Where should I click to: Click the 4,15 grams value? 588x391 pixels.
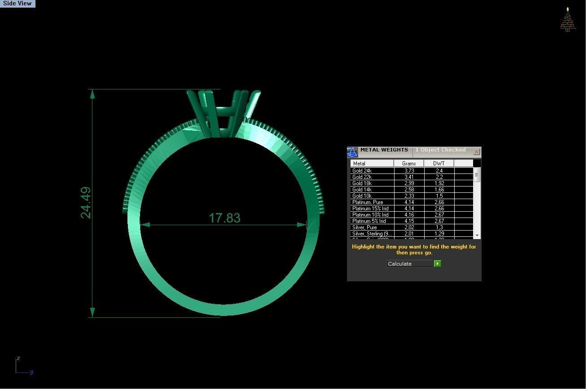coord(409,221)
